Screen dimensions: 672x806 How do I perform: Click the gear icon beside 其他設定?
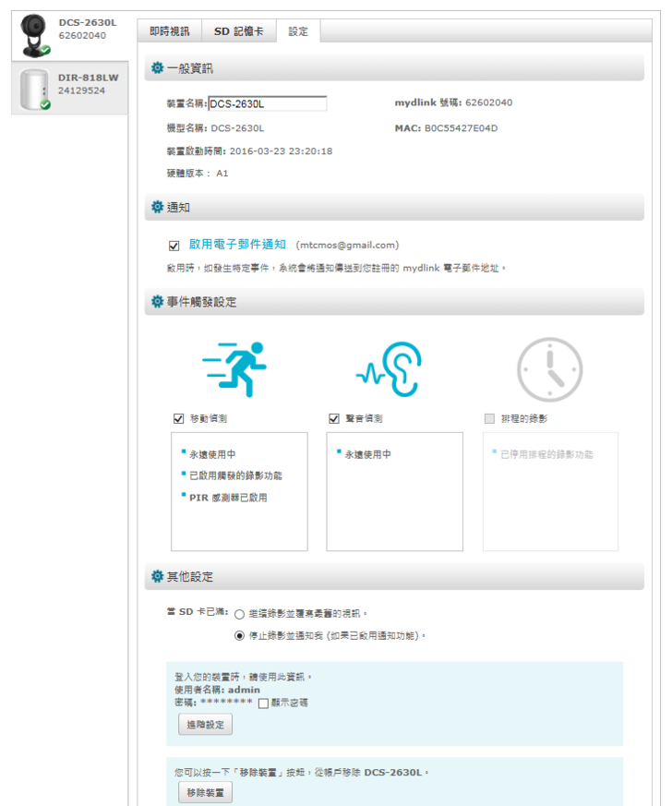157,576
